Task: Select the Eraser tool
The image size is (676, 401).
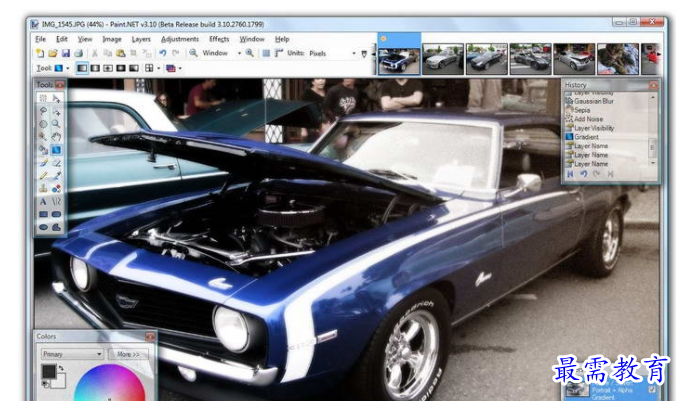Action: (x=56, y=163)
